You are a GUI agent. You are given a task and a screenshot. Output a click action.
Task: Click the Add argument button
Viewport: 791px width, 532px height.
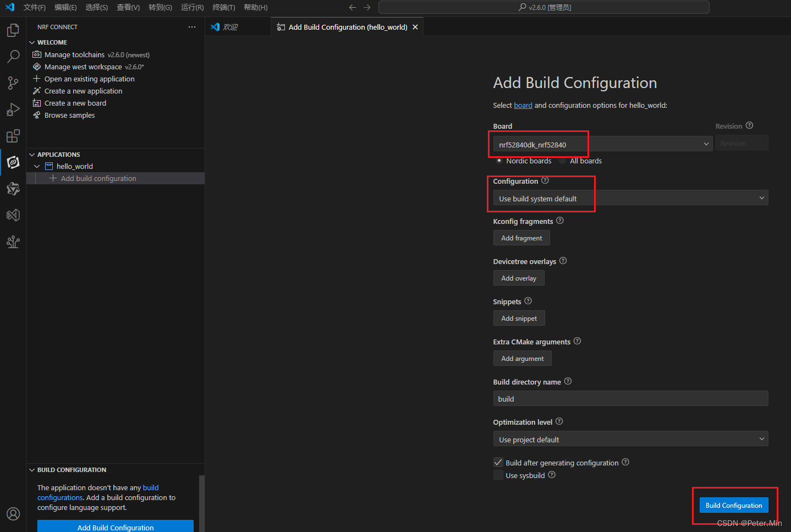[x=523, y=358]
